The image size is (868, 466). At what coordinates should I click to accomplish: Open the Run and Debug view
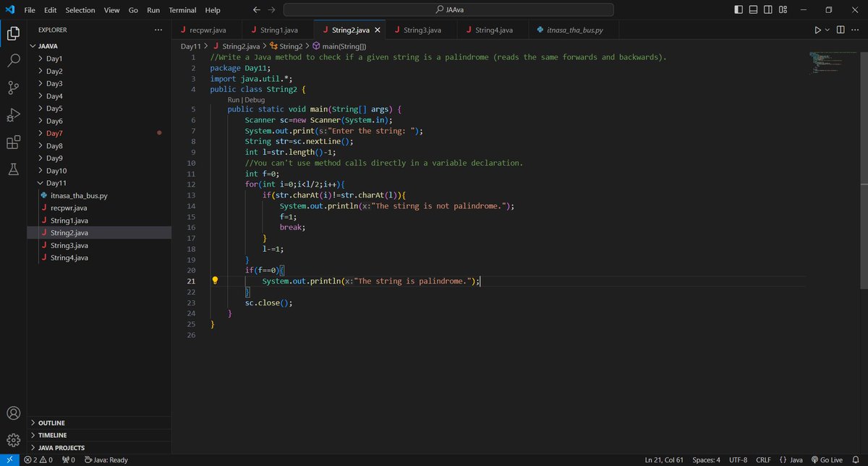coord(13,115)
